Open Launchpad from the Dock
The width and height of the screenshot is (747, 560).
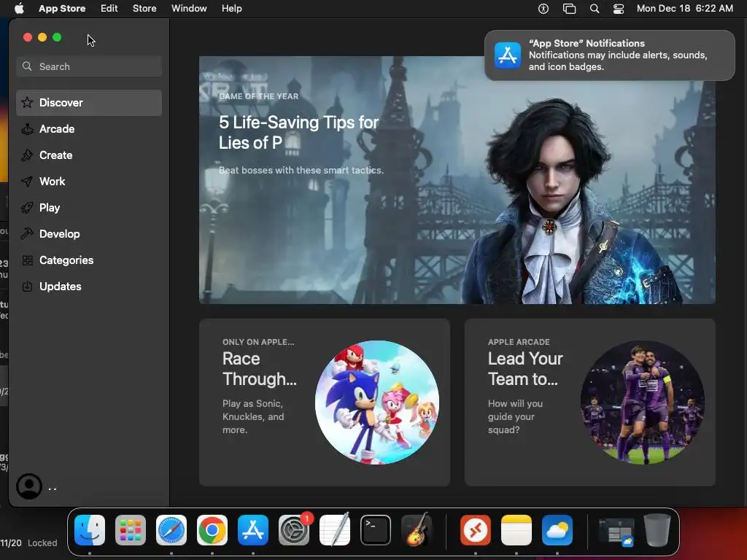[x=131, y=530]
